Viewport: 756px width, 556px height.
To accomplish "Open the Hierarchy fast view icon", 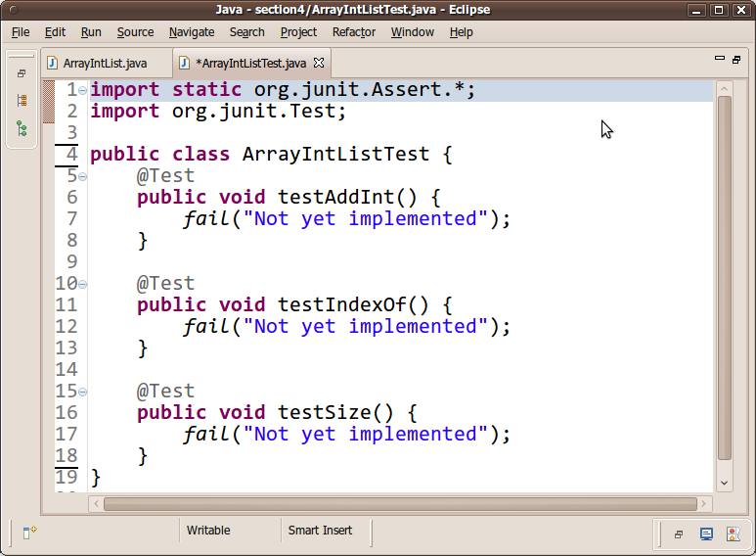I will [22, 128].
